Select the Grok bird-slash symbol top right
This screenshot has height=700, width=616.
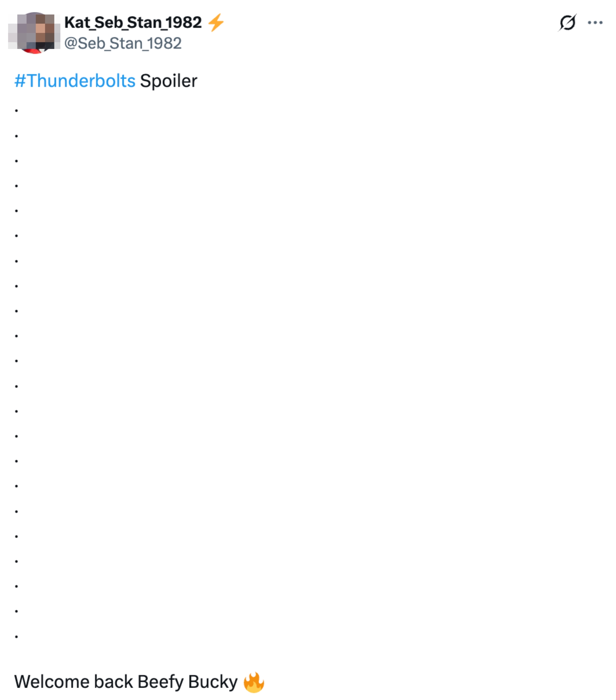568,23
